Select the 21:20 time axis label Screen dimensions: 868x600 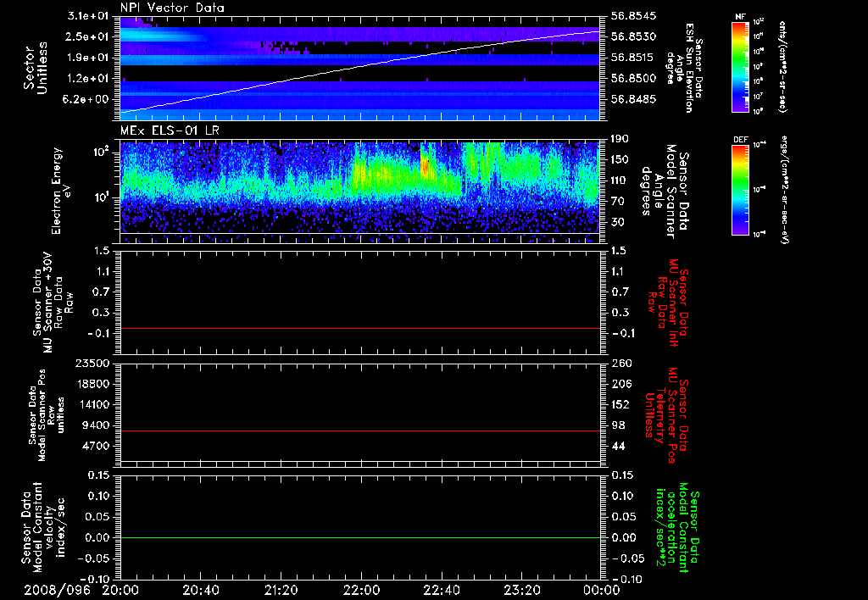tap(281, 590)
